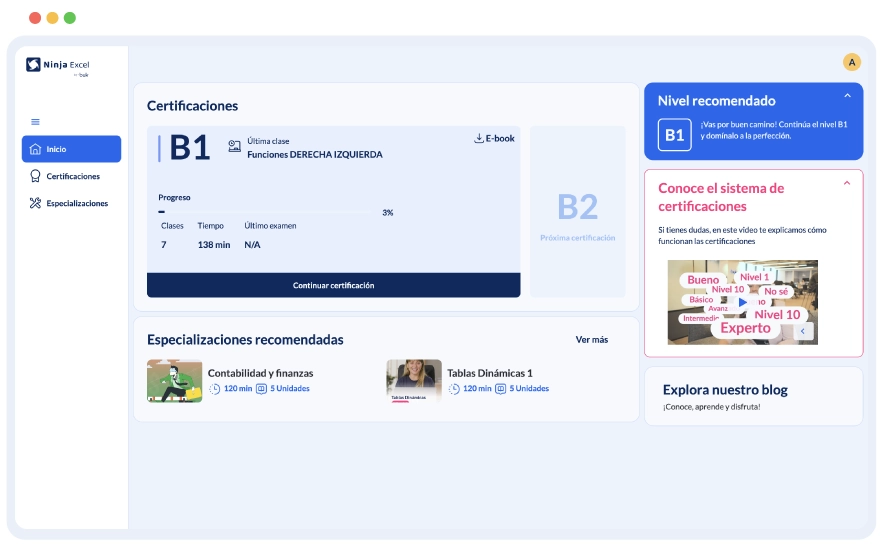This screenshot has width=883, height=548.
Task: Click the arrow on the video thumbnail
Action: point(804,329)
